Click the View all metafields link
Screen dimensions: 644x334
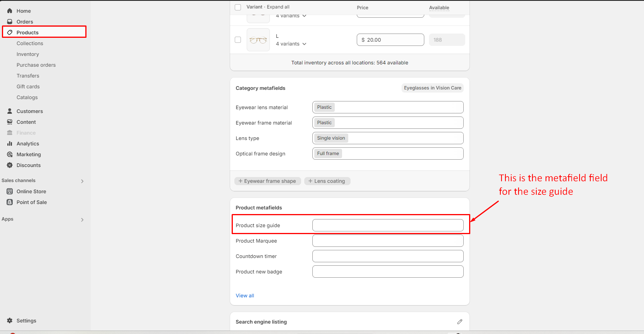(245, 295)
